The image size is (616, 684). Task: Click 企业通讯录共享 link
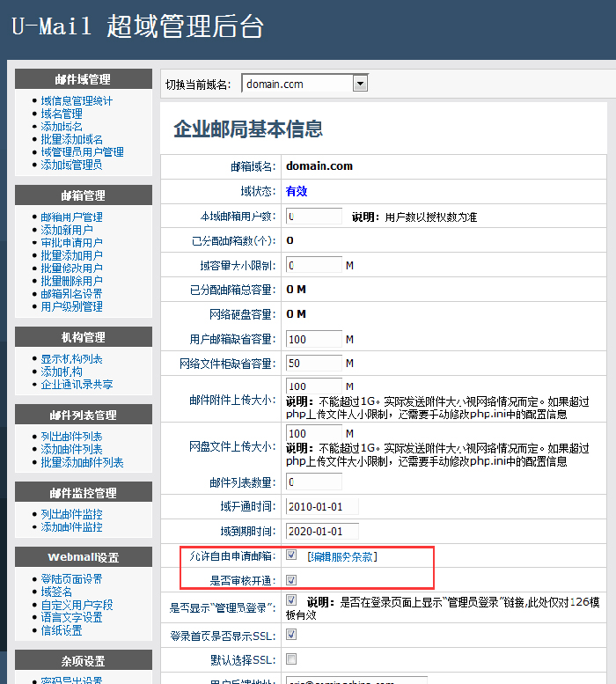[x=77, y=385]
